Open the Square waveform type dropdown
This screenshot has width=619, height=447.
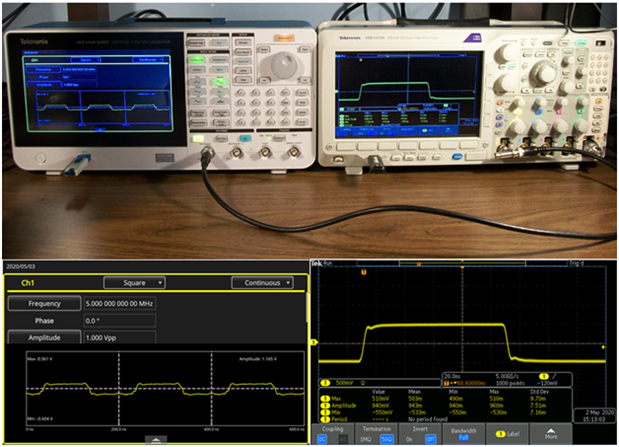(x=134, y=283)
